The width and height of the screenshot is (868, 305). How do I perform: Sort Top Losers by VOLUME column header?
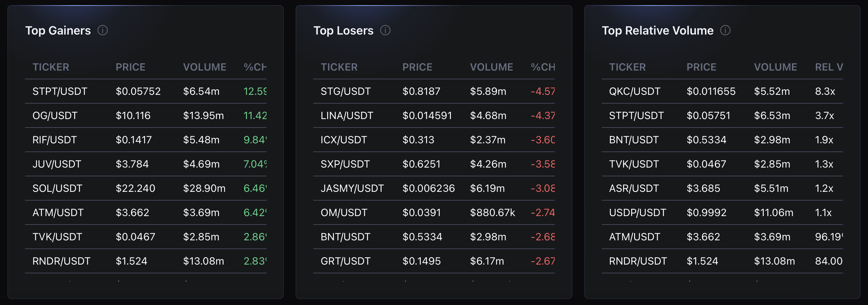click(x=491, y=67)
